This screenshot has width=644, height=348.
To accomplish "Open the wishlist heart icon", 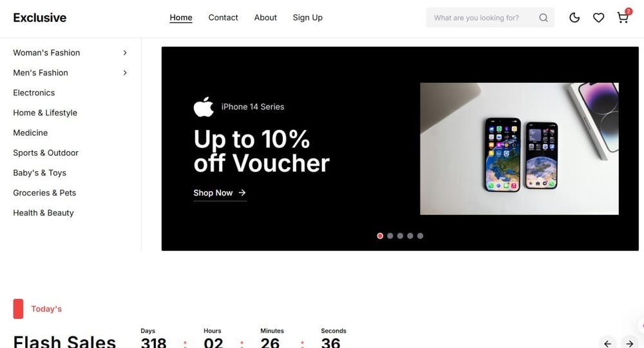I will click(x=598, y=17).
